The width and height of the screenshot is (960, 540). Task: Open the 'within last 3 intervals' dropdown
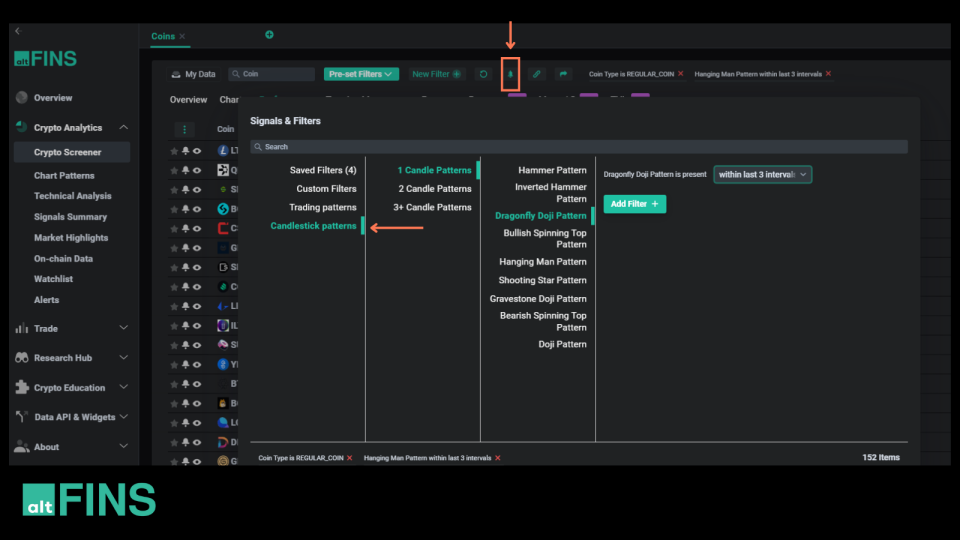pyautogui.click(x=762, y=174)
